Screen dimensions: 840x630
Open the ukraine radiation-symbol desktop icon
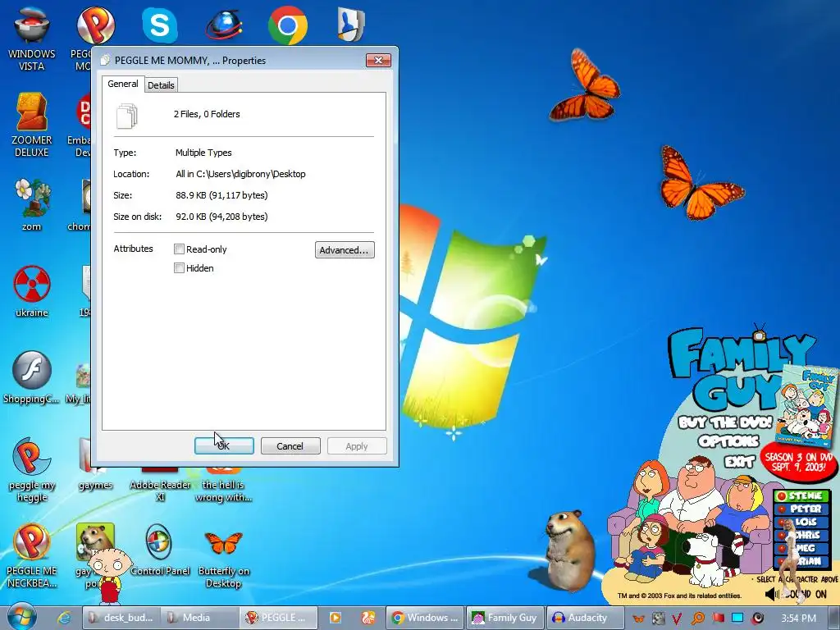coord(32,291)
